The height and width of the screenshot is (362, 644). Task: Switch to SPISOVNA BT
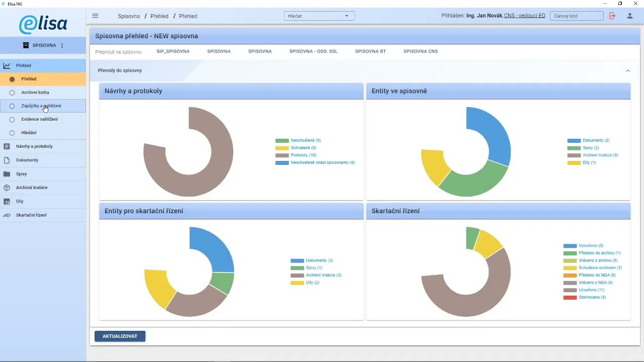pos(370,51)
